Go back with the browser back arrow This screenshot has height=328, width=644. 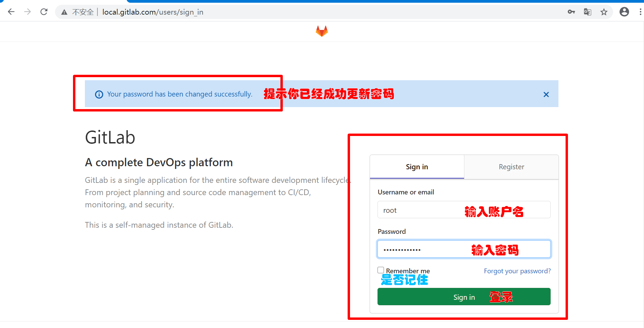click(x=11, y=12)
